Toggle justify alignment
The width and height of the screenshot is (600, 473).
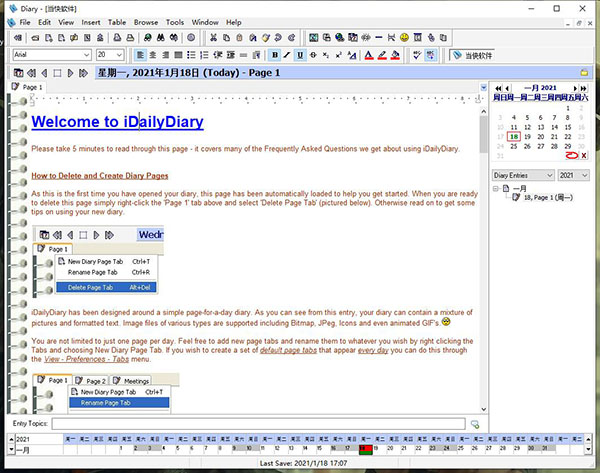[x=178, y=55]
